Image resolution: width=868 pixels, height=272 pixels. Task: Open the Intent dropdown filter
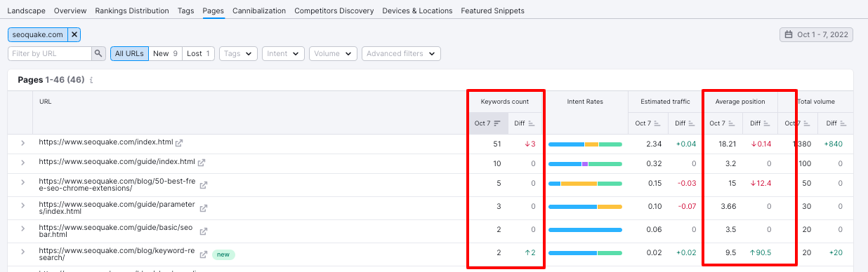click(x=283, y=53)
